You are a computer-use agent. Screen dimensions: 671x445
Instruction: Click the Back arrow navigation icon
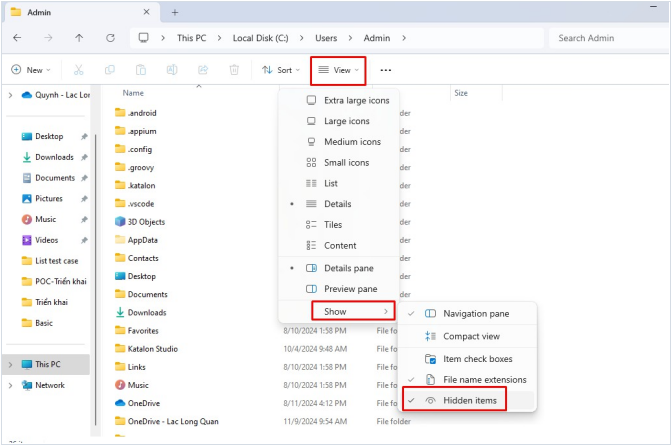click(x=17, y=38)
